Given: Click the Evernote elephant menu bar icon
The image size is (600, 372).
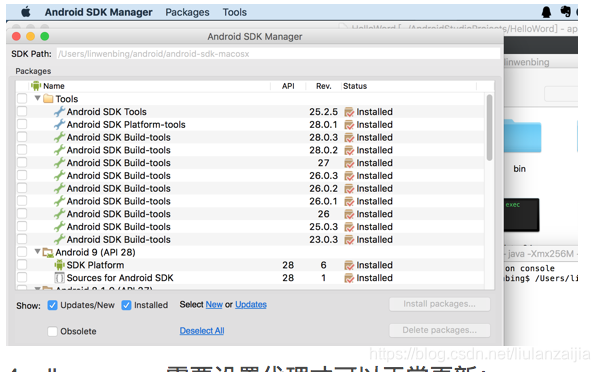Looking at the screenshot, I should point(565,11).
